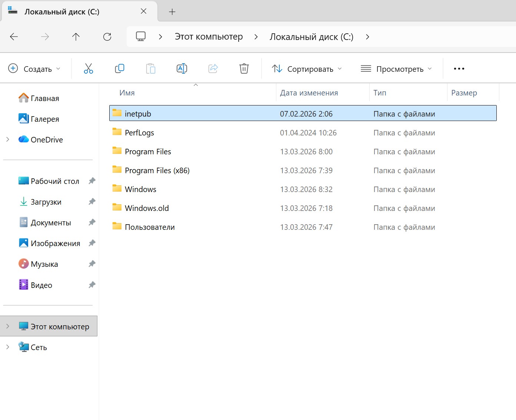This screenshot has width=516, height=420.
Task: Open the three-dot more options menu
Action: (x=459, y=68)
